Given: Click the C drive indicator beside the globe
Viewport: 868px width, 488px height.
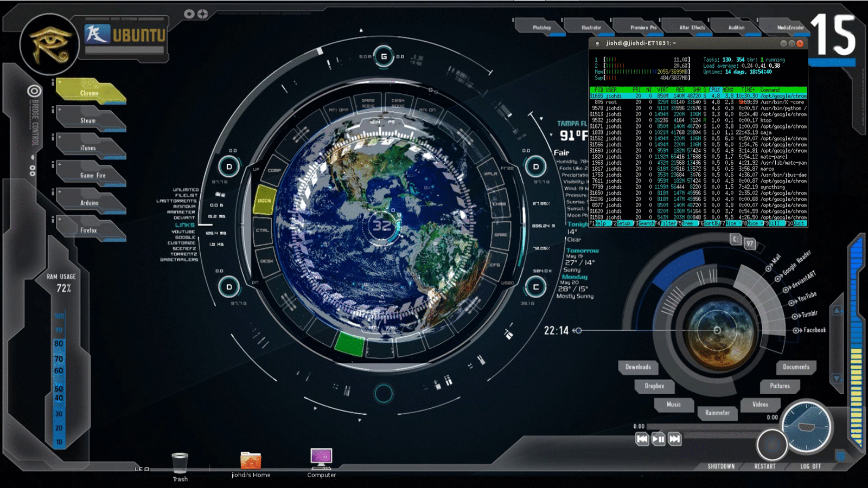Looking at the screenshot, I should [x=536, y=287].
